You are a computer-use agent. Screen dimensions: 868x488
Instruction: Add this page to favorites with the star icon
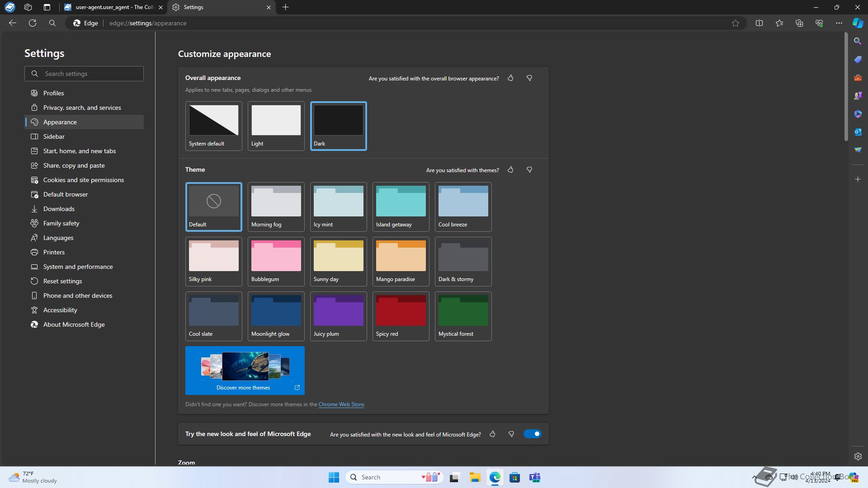[x=736, y=23]
